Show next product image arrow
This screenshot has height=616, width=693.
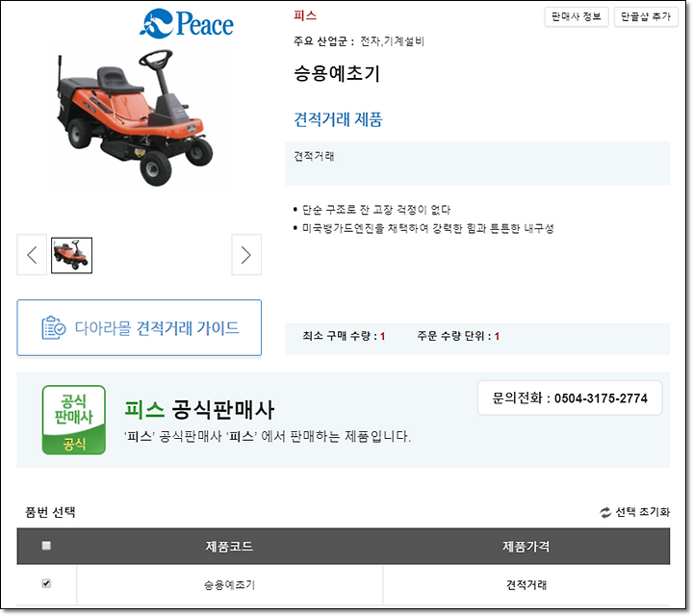pyautogui.click(x=246, y=255)
